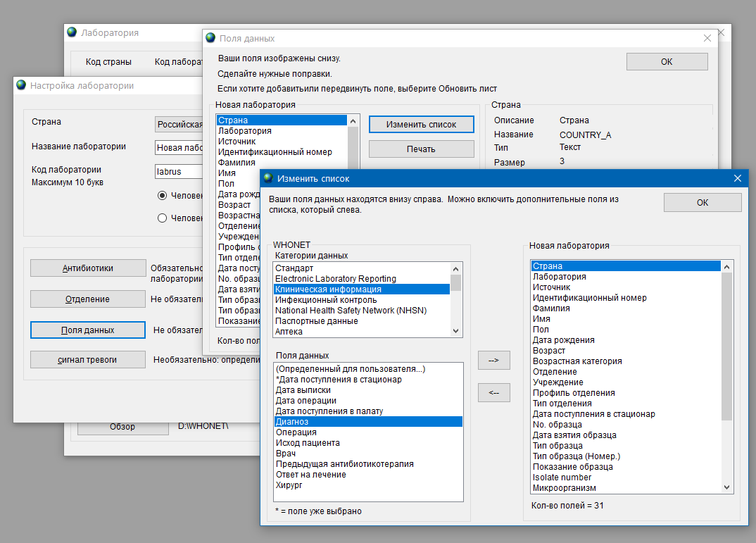Click OK in the Поля данных window
The width and height of the screenshot is (756, 543).
667,62
